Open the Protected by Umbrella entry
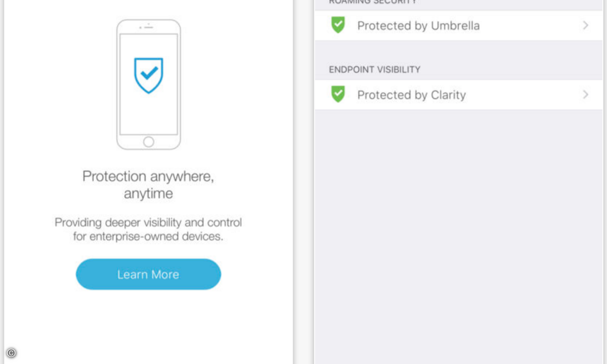The image size is (607, 364). pyautogui.click(x=458, y=25)
